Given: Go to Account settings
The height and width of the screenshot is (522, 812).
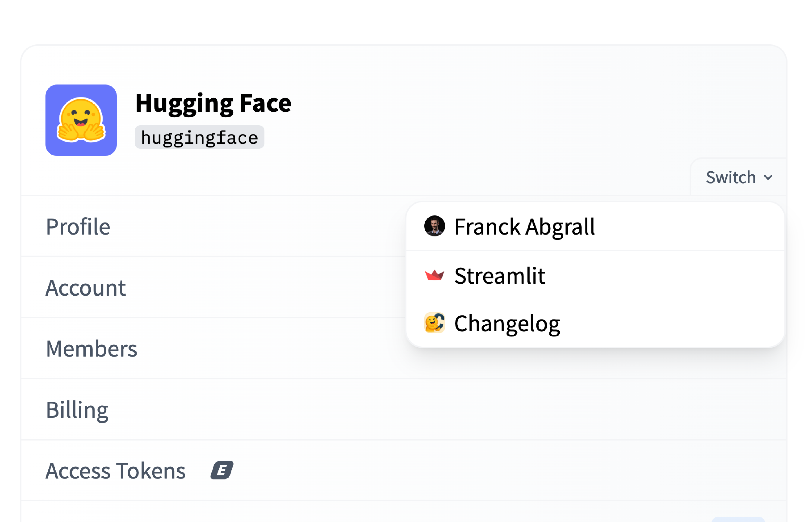Looking at the screenshot, I should pos(86,288).
